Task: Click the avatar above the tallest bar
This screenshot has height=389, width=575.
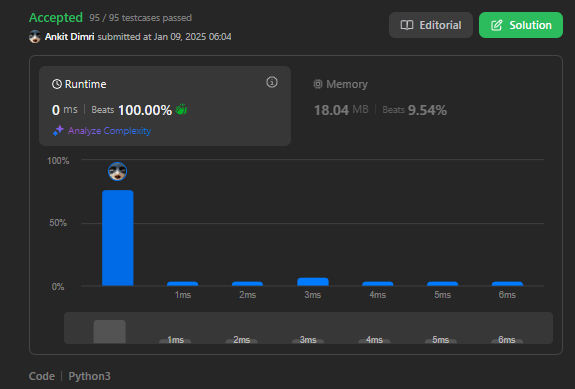Action: coord(118,171)
